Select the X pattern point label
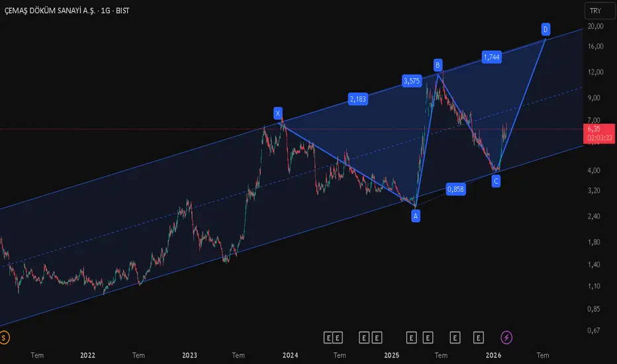The image size is (617, 364). (278, 113)
